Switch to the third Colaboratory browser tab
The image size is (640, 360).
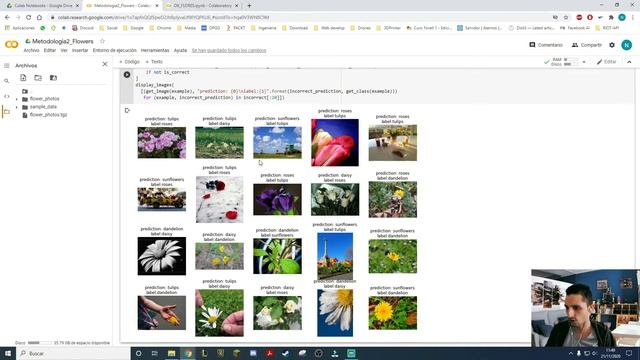(202, 6)
